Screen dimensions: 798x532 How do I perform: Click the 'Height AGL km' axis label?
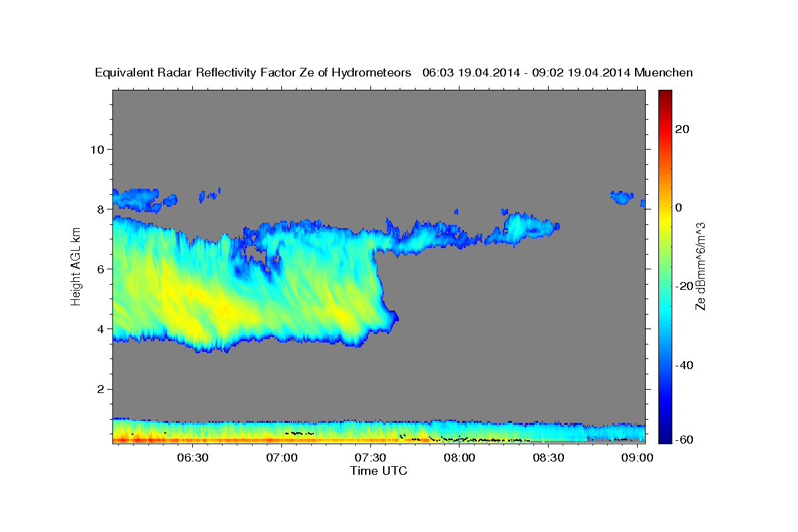[x=76, y=266]
